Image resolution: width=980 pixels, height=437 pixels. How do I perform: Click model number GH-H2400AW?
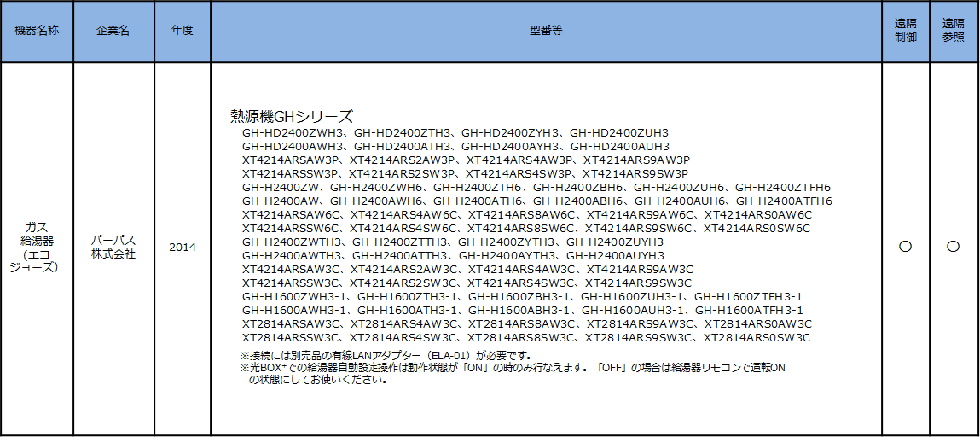(x=281, y=201)
